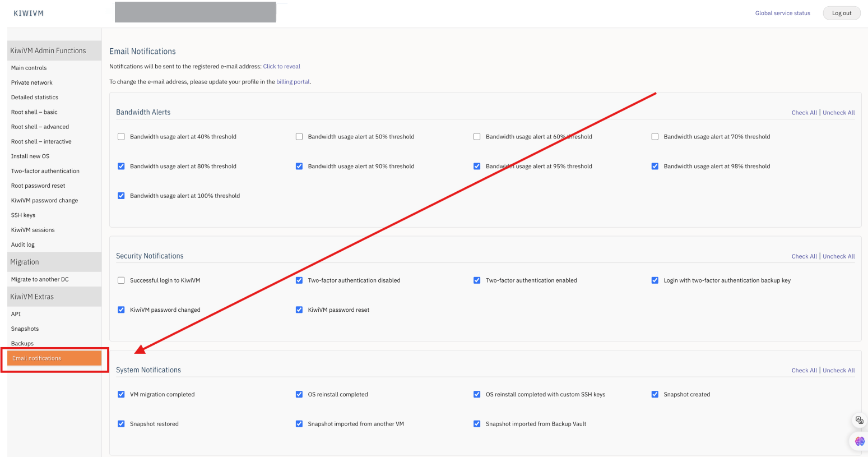
Task: Open SSH keys page
Action: point(24,215)
